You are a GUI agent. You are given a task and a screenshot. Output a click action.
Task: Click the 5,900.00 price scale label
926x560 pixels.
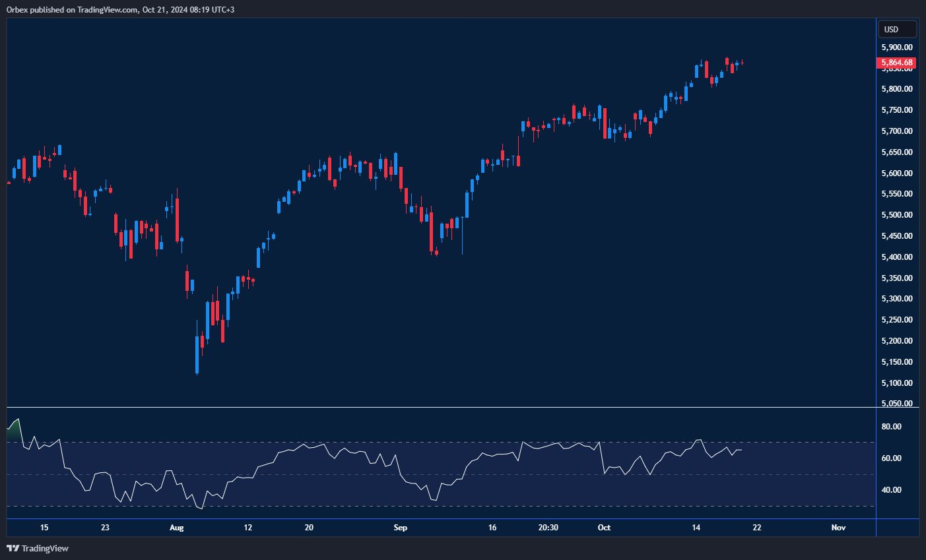coord(897,47)
